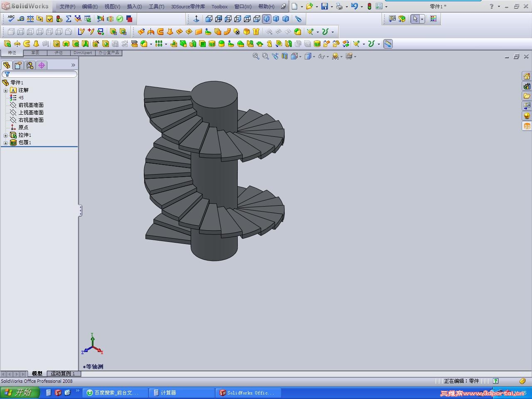This screenshot has width=532, height=399.
Task: Switch to the 运动算例 1 tab
Action: point(63,374)
